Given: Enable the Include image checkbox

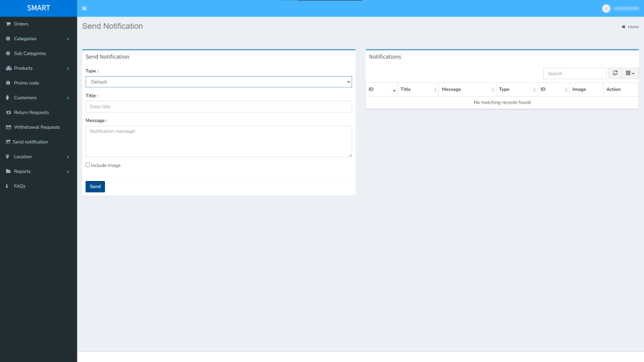Looking at the screenshot, I should point(87,165).
